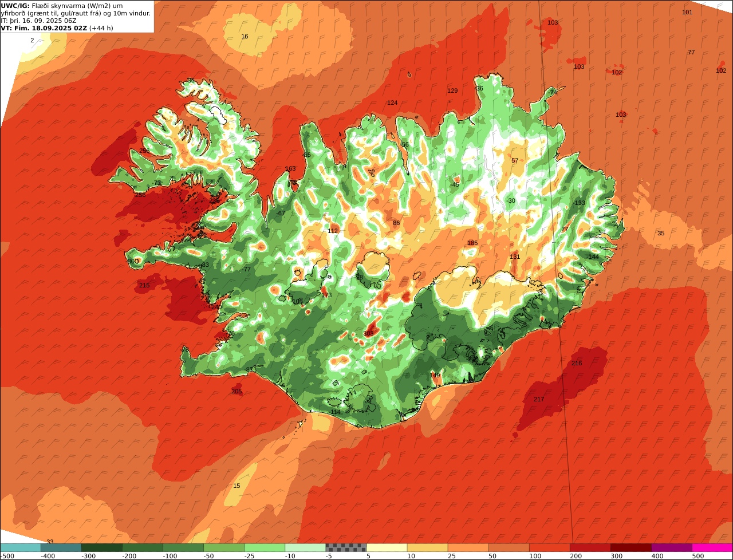Click the map value '216' southeast of Iceland
This screenshot has width=733, height=560.
pos(577,364)
